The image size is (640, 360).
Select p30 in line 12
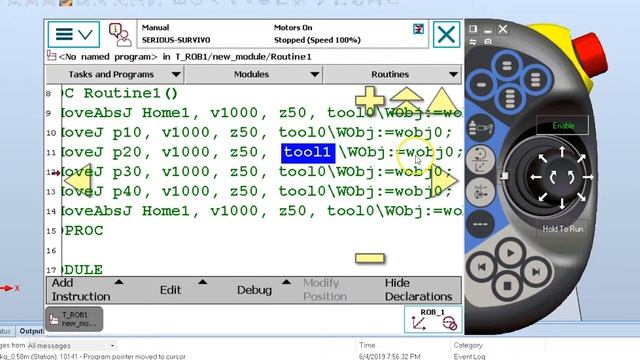127,172
